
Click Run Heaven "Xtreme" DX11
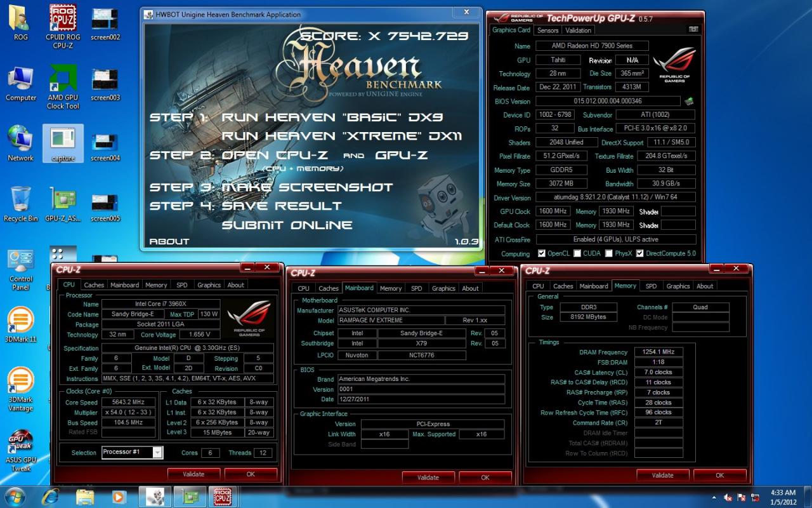pos(341,136)
